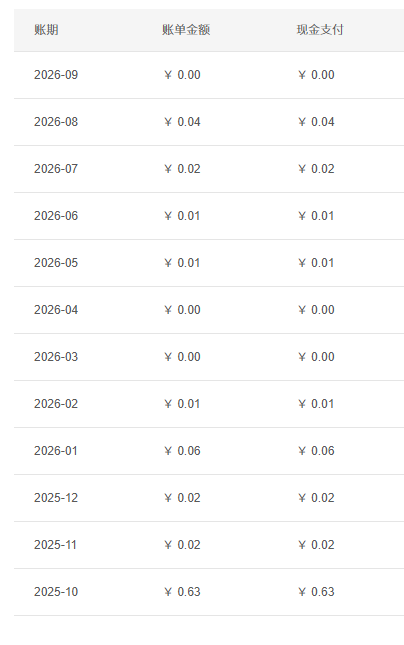404x645 pixels.
Task: Select billing period 2026-05
Action: pyautogui.click(x=56, y=262)
